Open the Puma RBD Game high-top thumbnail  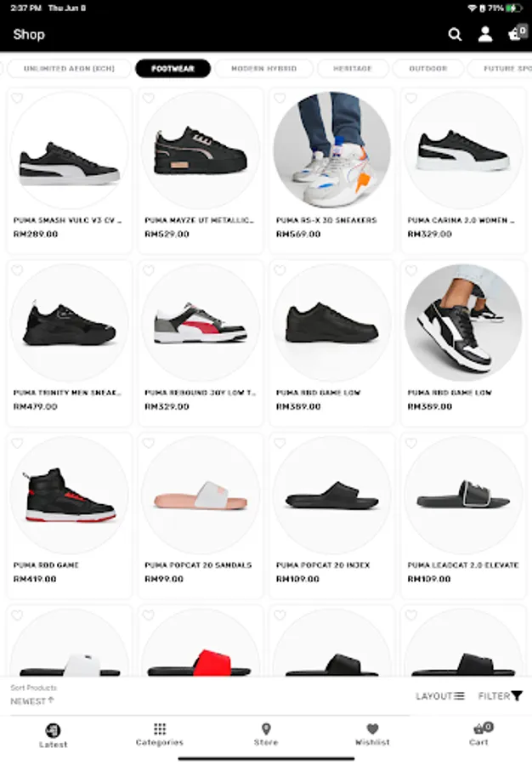[x=69, y=495]
